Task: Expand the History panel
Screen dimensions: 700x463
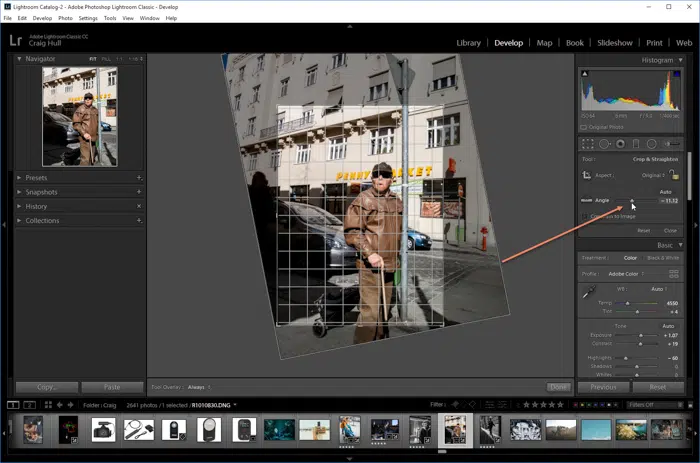Action: (x=19, y=206)
